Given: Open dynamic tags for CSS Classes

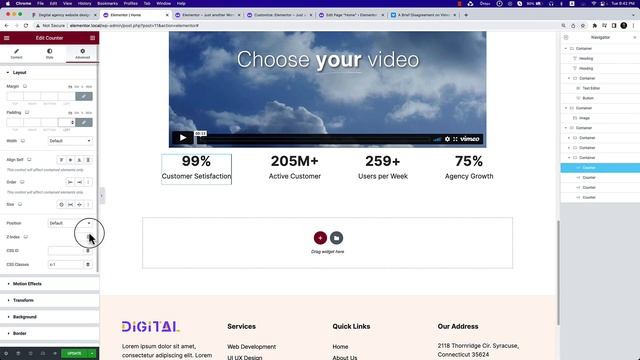Looking at the screenshot, I should click(88, 264).
